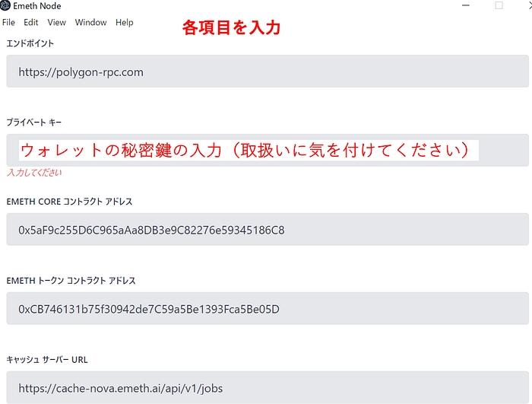Viewport: 532px width, 404px height.
Task: Click the Emeth Node window title text
Action: 37,6
